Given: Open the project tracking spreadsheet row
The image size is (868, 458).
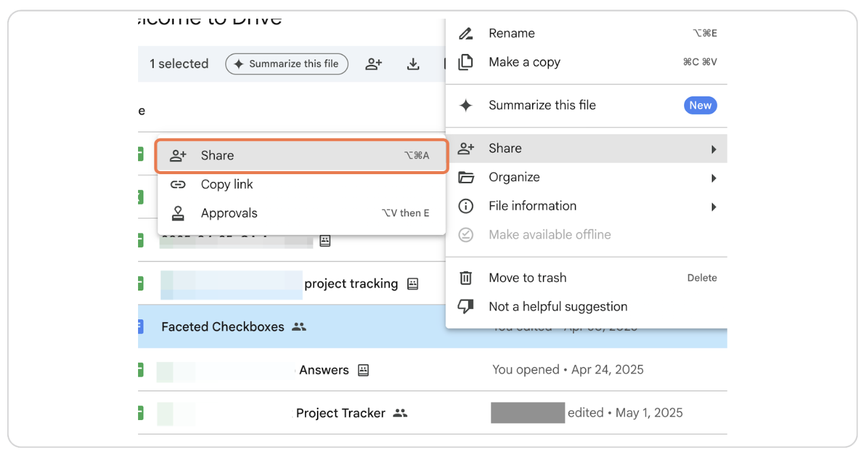Looking at the screenshot, I should tap(351, 284).
